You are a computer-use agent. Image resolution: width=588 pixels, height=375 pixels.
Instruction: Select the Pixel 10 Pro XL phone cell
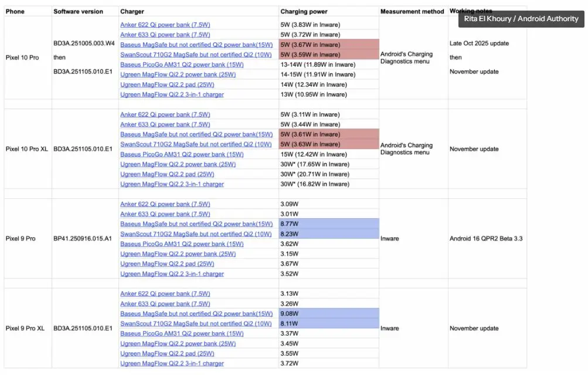pos(26,149)
